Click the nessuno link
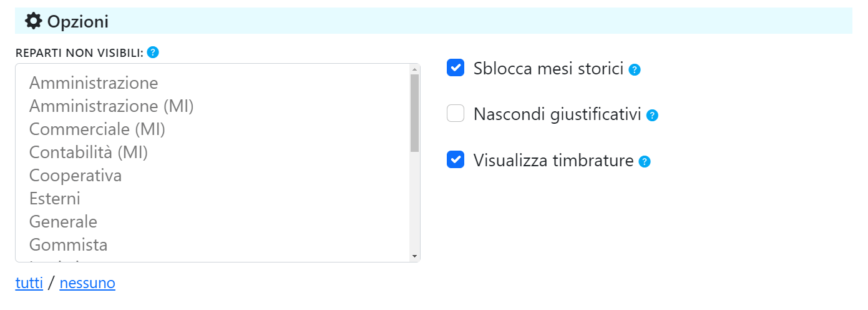 pyautogui.click(x=87, y=283)
